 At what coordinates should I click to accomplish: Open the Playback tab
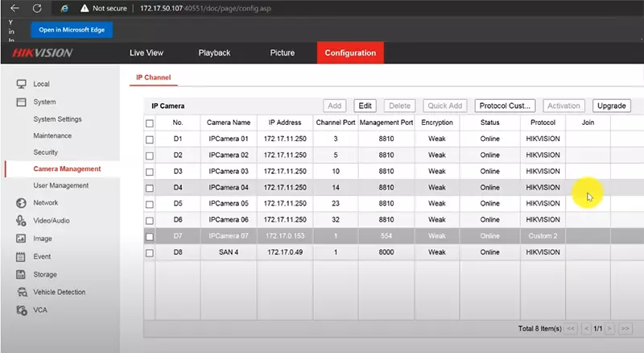coord(214,52)
